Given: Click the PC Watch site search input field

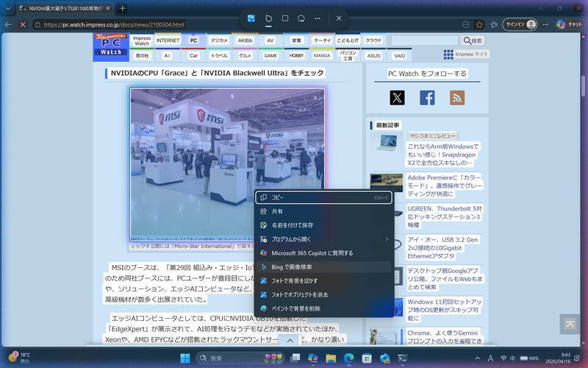Looking at the screenshot, I should pos(425,40).
